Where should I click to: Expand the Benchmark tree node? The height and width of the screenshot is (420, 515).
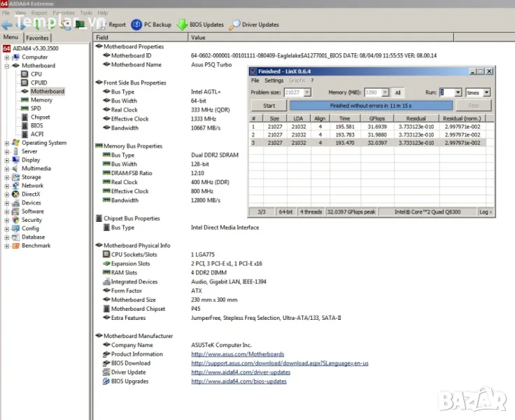point(7,246)
